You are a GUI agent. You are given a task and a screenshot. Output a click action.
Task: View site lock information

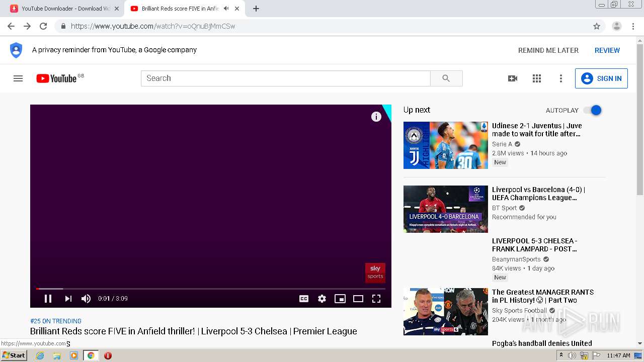[63, 26]
